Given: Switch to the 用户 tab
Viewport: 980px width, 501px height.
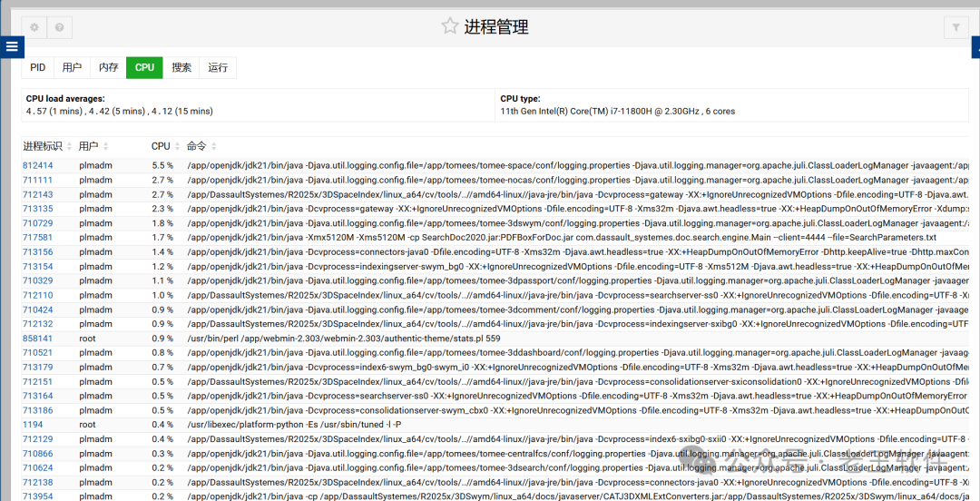Looking at the screenshot, I should tap(72, 67).
